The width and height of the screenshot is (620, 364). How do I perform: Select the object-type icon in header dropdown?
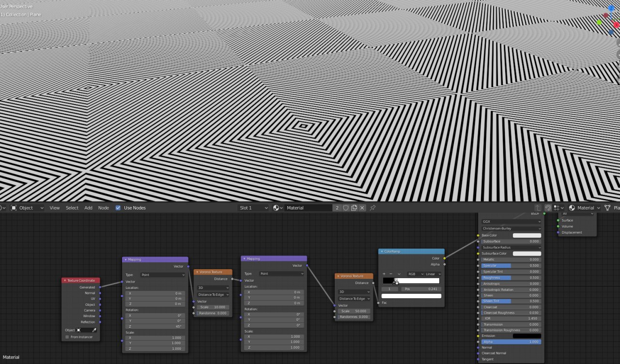[14, 208]
